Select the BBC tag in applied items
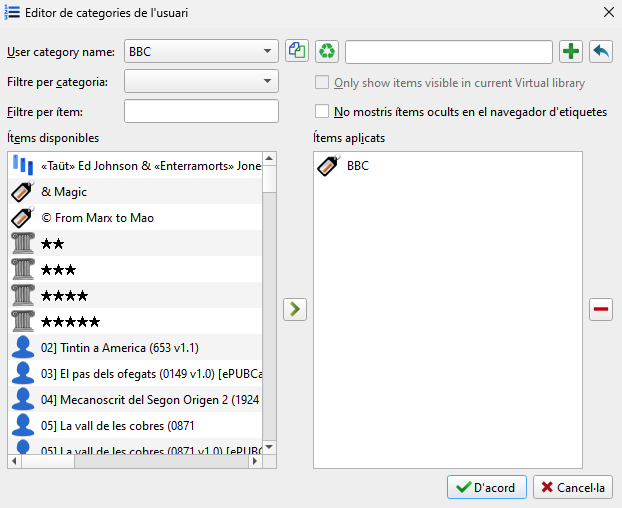Screen dimensions: 622x508 pos(357,166)
